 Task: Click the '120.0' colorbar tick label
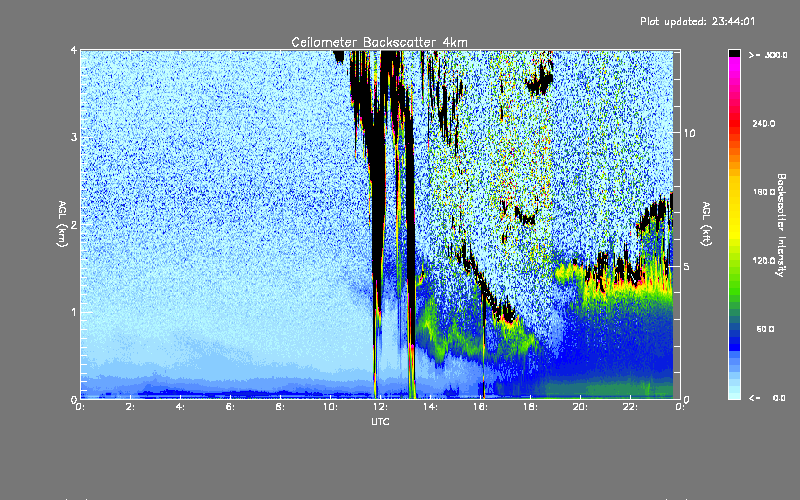coord(764,260)
